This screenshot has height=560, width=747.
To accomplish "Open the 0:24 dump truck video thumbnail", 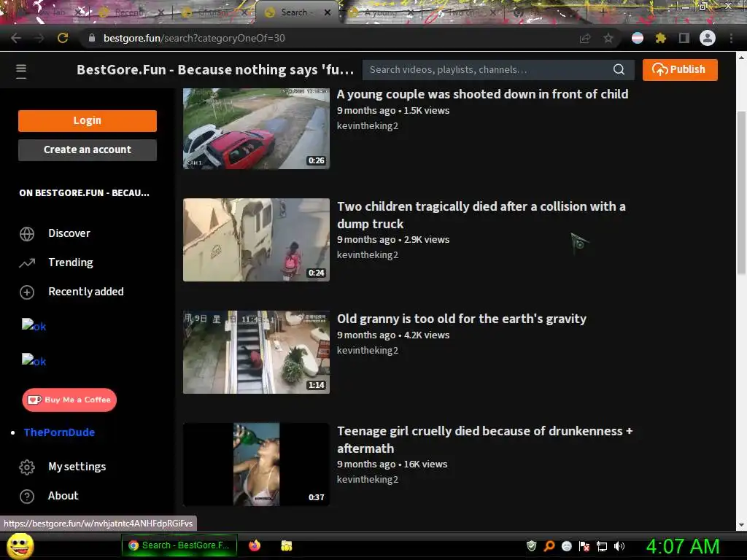I will tap(256, 240).
